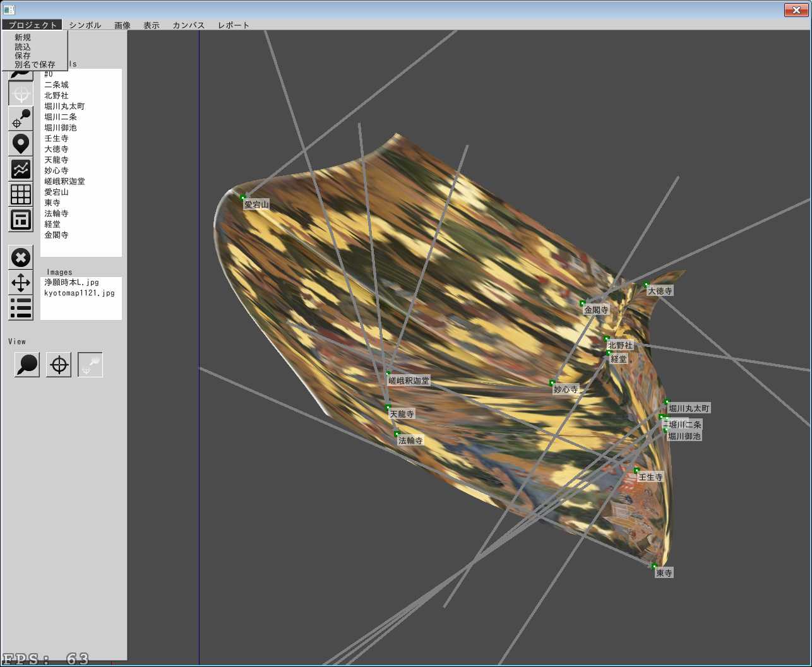Select 東寺 in the symbols list
Screen dimensions: 812x667
[52, 203]
